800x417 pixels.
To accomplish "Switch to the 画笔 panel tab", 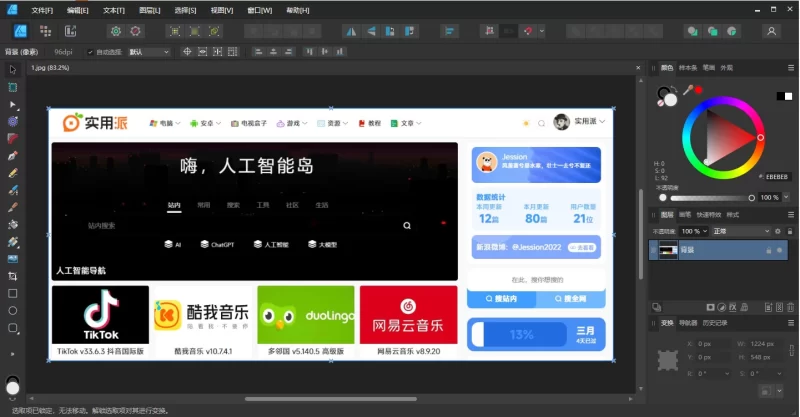I will tap(685, 215).
